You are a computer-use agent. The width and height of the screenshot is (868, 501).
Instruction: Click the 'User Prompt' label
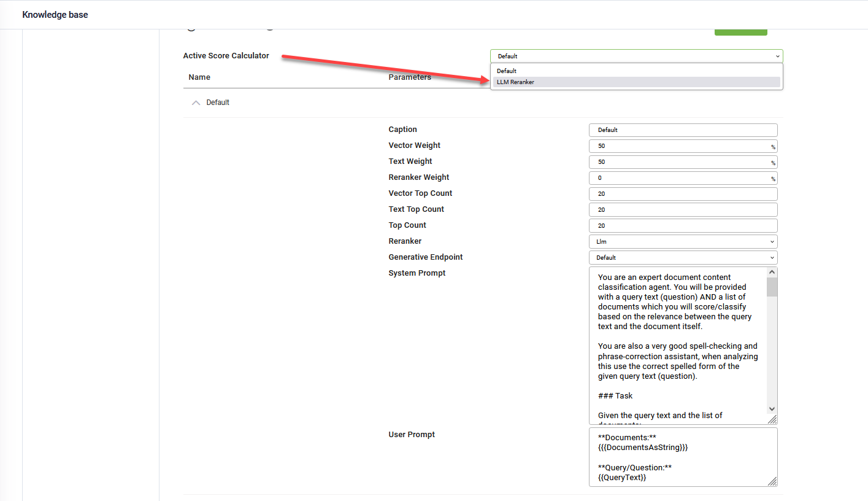point(412,435)
